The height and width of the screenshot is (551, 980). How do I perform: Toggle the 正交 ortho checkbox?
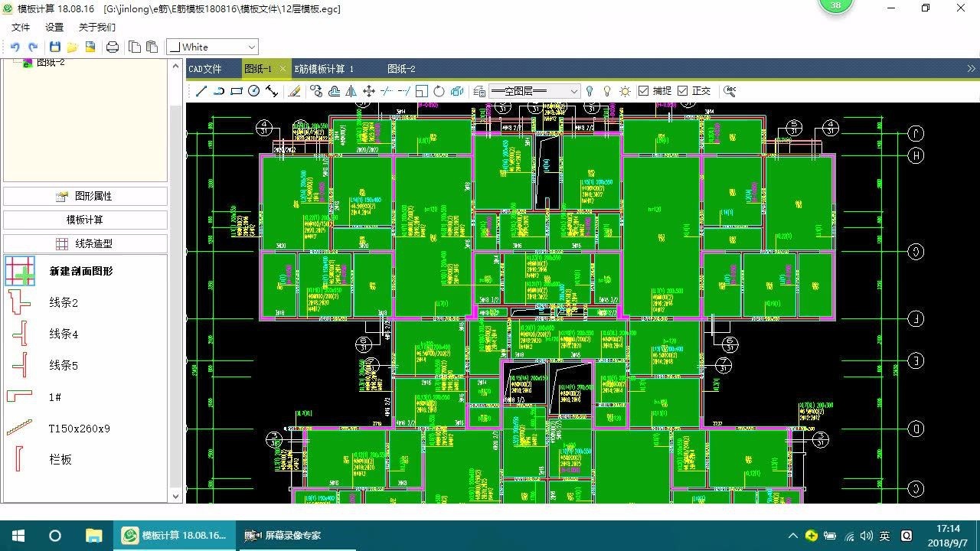click(682, 91)
